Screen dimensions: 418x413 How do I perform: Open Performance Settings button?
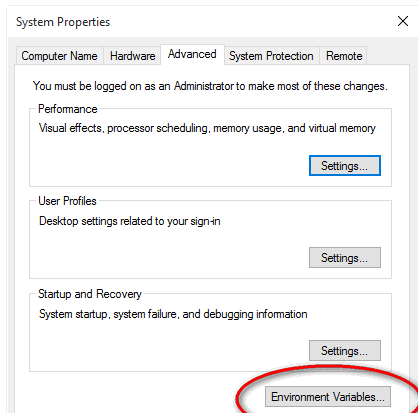[345, 166]
